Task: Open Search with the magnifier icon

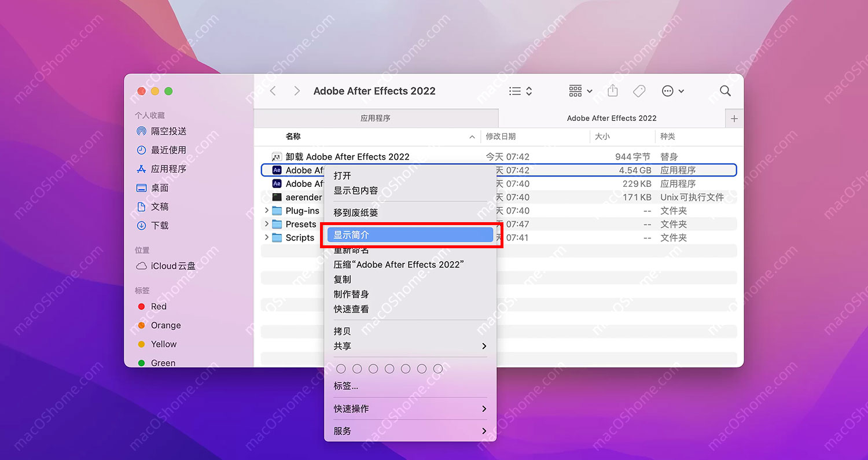Action: click(725, 91)
